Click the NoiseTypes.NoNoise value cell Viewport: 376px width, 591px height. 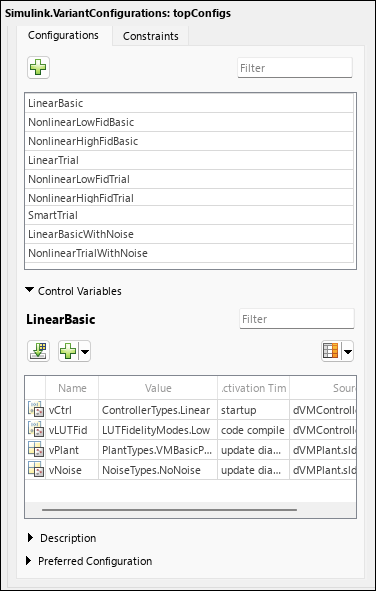[158, 470]
